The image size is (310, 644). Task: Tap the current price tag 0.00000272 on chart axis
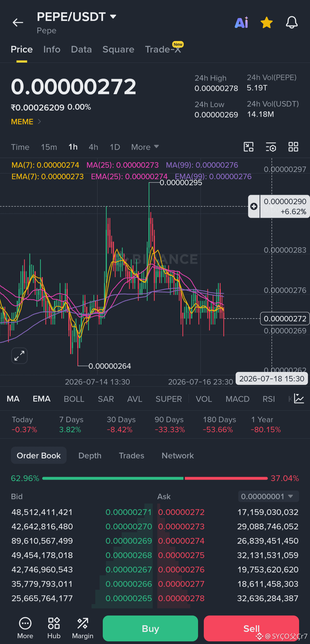tap(285, 319)
